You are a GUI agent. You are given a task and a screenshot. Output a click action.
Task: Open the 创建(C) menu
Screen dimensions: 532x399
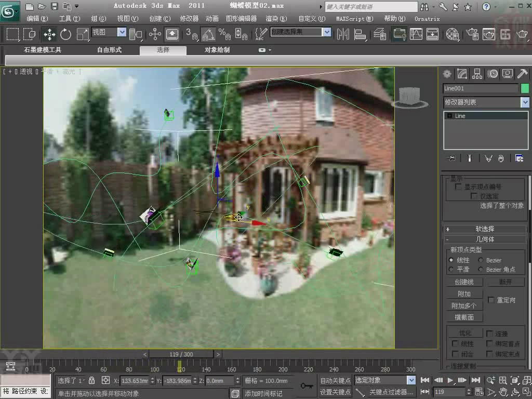[160, 19]
